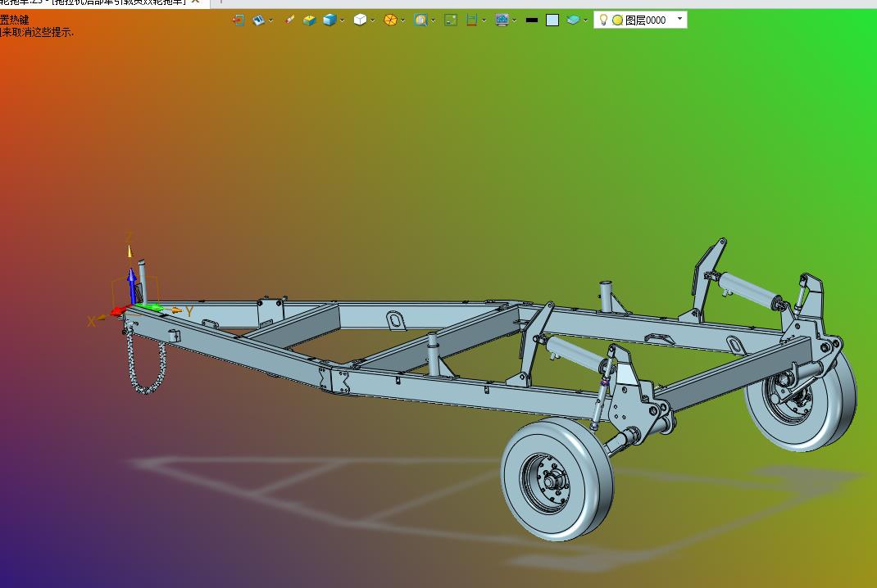Open dropdown beside the section frame icon

[484, 20]
